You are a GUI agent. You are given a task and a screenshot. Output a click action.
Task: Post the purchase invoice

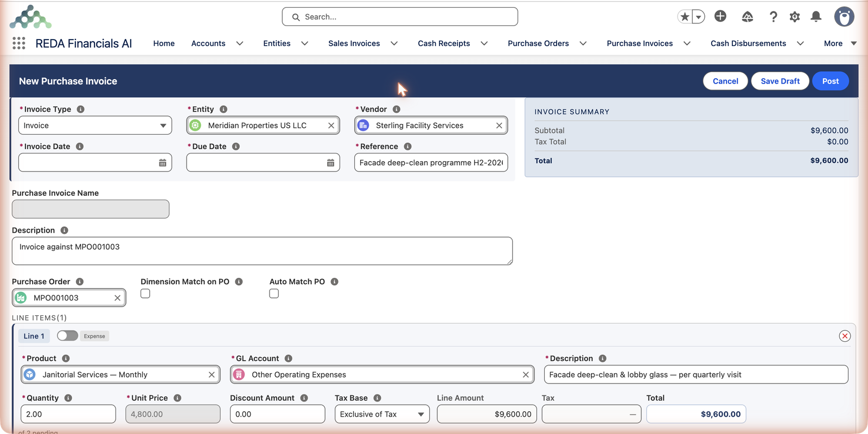831,81
